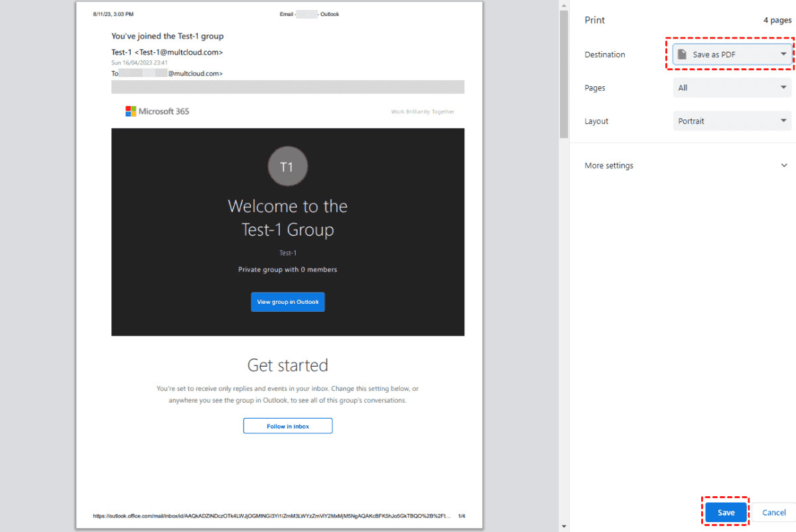Click the Follow in inbox button
Image resolution: width=796 pixels, height=532 pixels.
click(x=288, y=426)
